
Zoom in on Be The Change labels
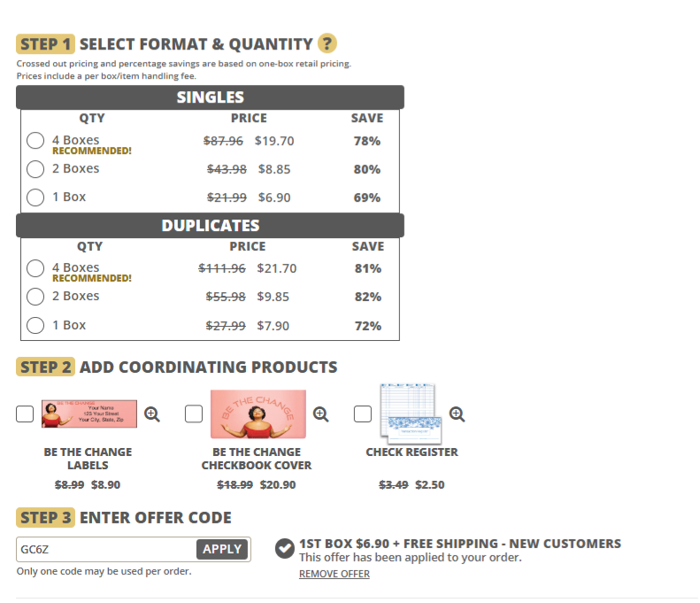(152, 414)
